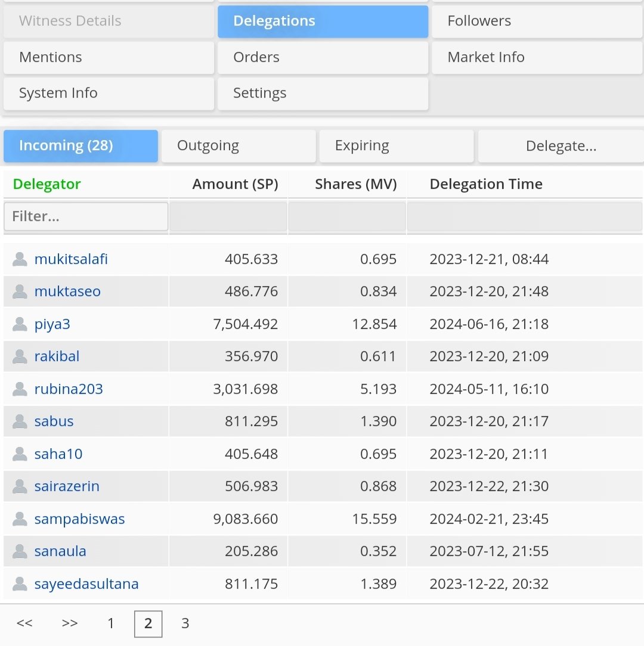Click delegation time 2023-12-21, 08:44

(489, 259)
